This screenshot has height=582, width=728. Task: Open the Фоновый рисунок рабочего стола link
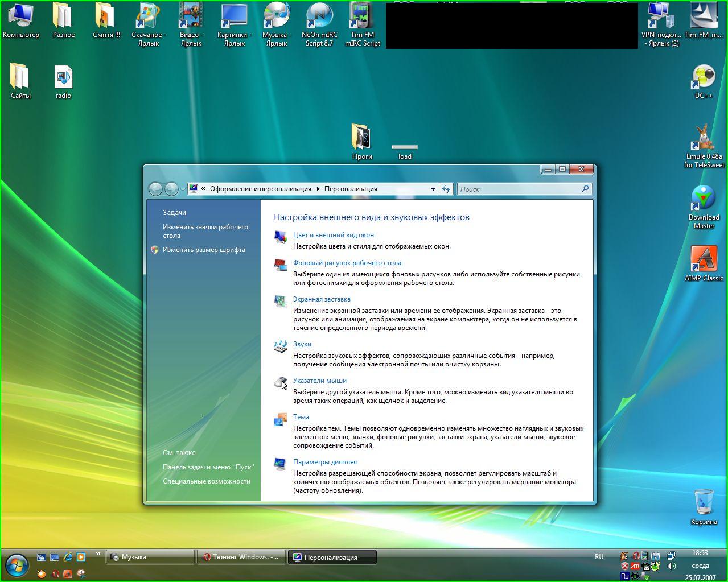[347, 263]
